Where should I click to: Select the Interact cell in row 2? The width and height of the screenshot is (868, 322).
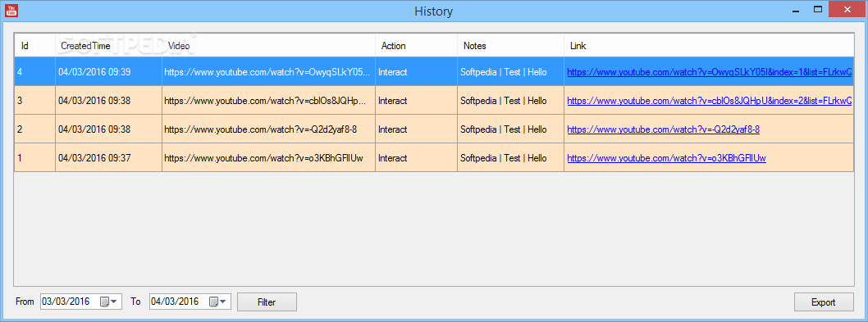coord(416,129)
